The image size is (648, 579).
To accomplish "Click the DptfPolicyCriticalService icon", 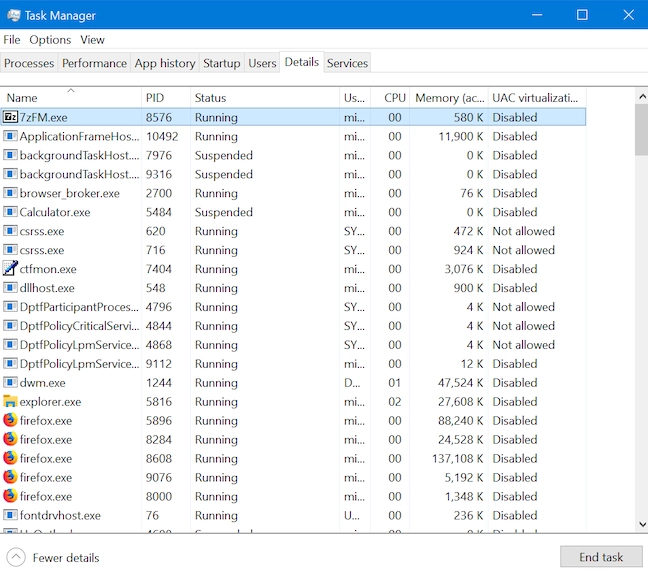I will (10, 326).
